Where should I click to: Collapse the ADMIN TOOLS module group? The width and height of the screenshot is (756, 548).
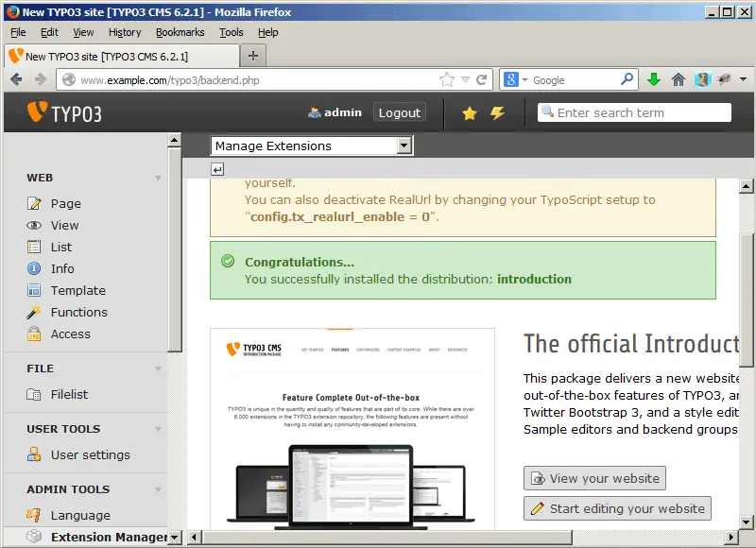point(158,489)
